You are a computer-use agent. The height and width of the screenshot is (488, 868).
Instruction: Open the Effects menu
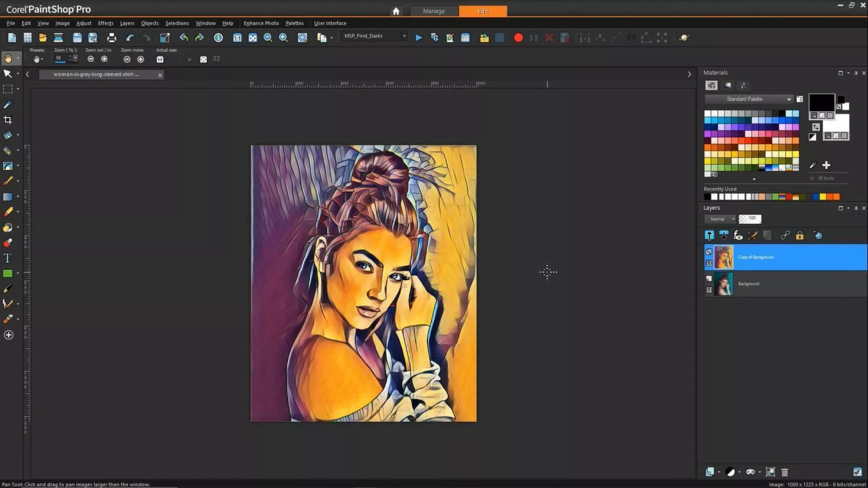(105, 23)
